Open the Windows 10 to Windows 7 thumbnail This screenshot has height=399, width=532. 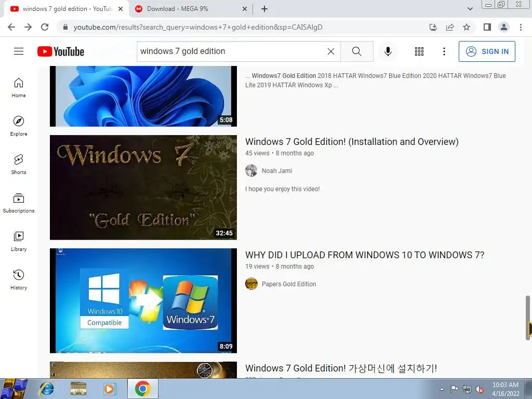(143, 301)
